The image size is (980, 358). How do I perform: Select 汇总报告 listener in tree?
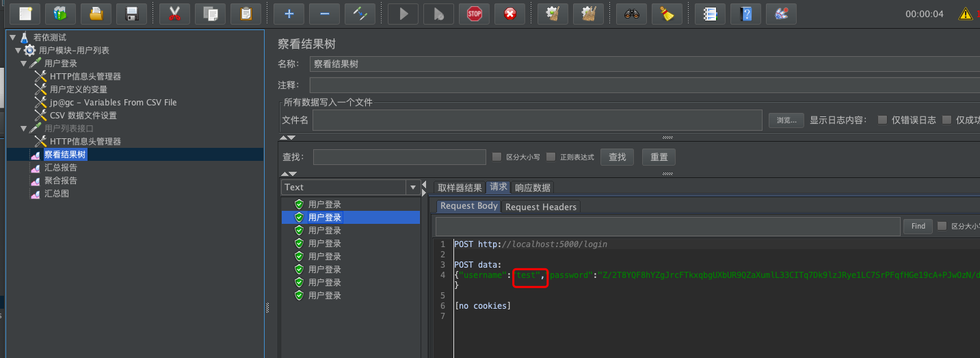[61, 167]
